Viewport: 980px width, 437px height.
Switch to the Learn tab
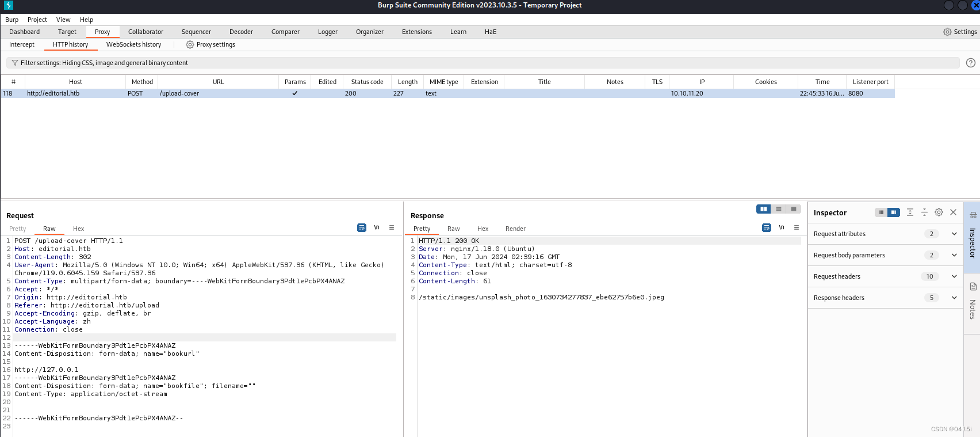pos(458,32)
